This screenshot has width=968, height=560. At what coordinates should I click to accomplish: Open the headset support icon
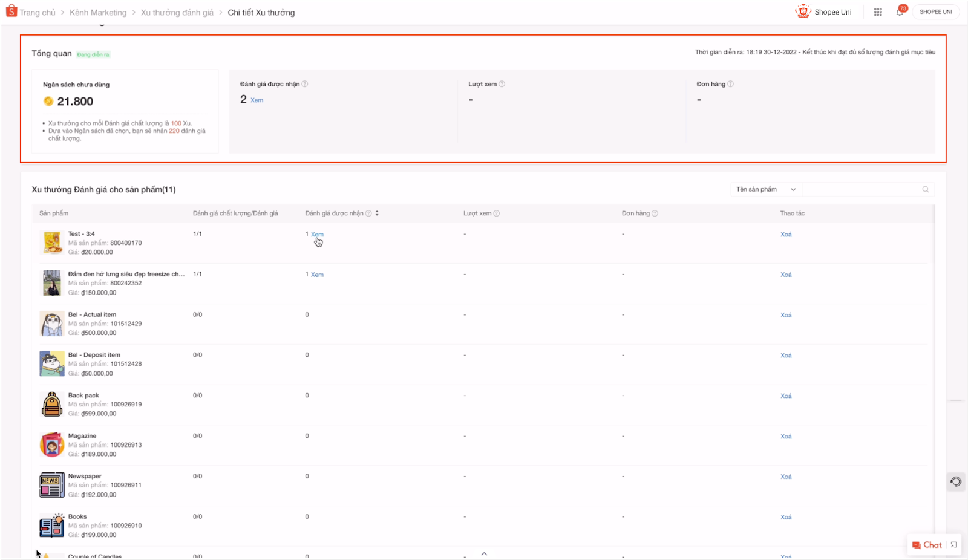click(x=956, y=481)
